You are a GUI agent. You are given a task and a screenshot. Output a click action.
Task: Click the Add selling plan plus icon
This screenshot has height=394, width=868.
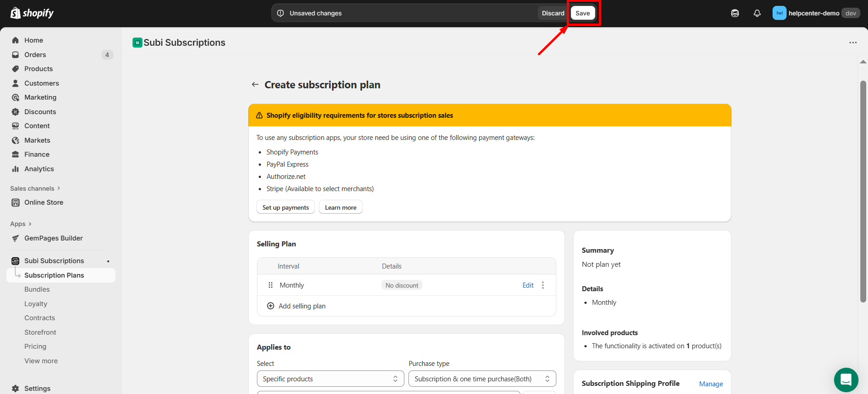point(270,306)
